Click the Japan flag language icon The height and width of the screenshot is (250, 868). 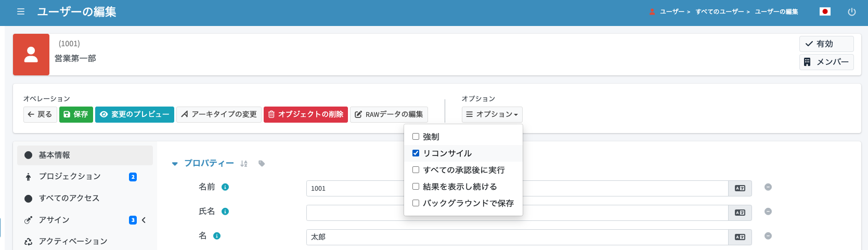[825, 11]
